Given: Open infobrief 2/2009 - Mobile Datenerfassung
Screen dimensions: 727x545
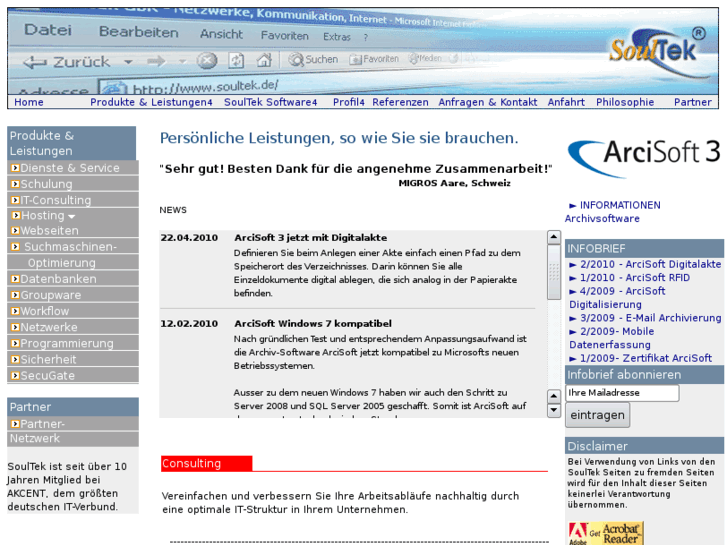Looking at the screenshot, I should pyautogui.click(x=612, y=338).
